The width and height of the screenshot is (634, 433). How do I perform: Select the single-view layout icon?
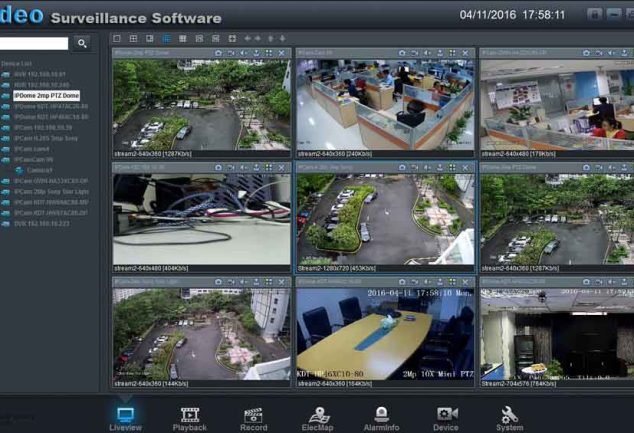[117, 38]
